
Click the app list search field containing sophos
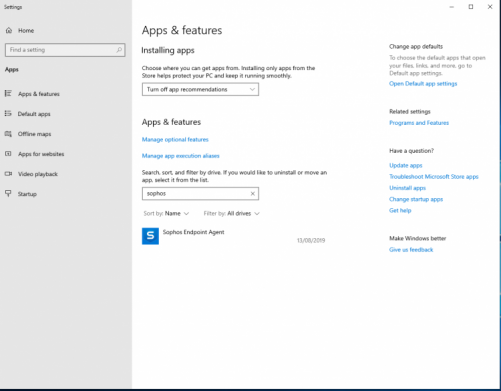point(200,193)
